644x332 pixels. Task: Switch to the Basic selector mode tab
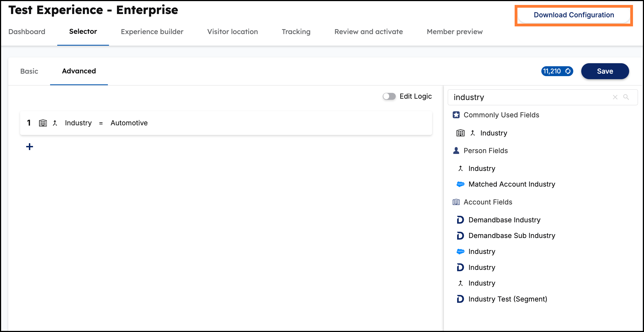(29, 71)
